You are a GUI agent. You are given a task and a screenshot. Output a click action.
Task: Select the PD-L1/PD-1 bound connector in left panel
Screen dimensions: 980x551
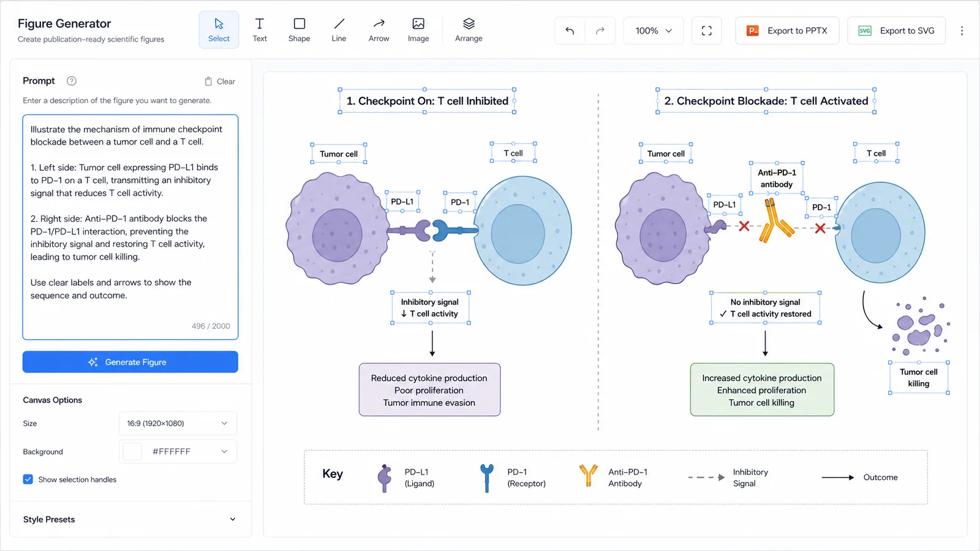pos(432,230)
